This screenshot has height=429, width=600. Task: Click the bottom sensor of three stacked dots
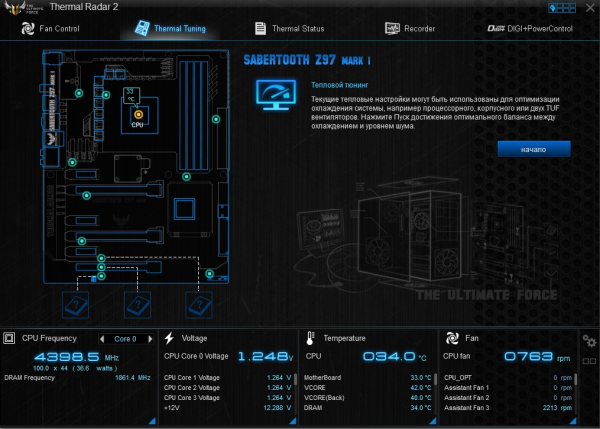pyautogui.click(x=101, y=276)
